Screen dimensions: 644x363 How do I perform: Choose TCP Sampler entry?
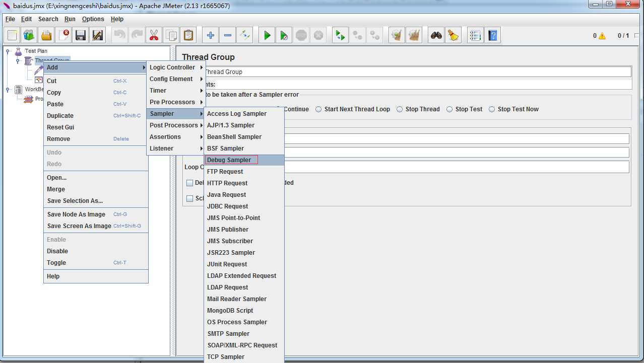coord(244,357)
